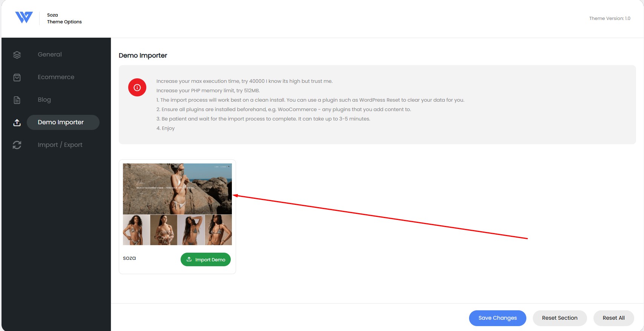
Task: Click the red info circle icon
Action: [x=137, y=87]
